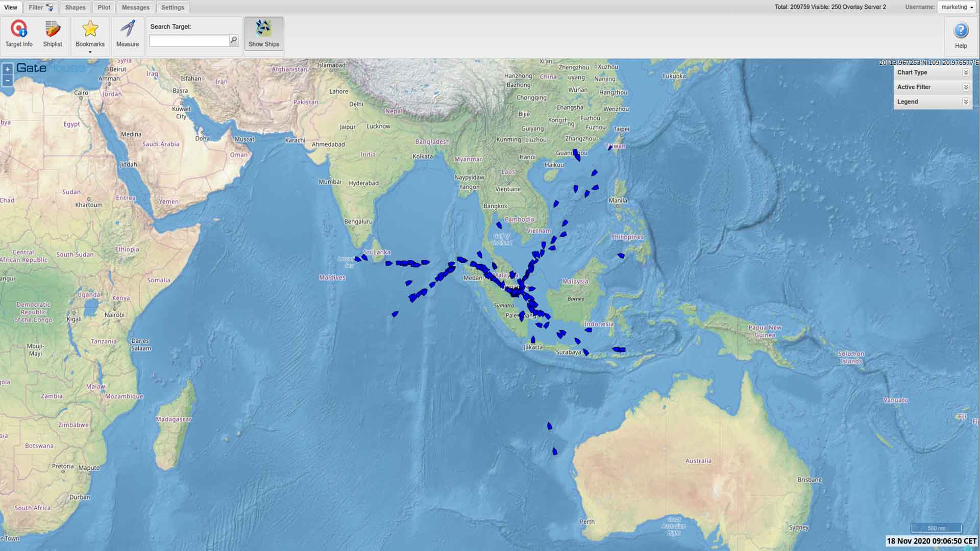The width and height of the screenshot is (980, 551).
Task: Switch to the View tab
Action: click(11, 7)
